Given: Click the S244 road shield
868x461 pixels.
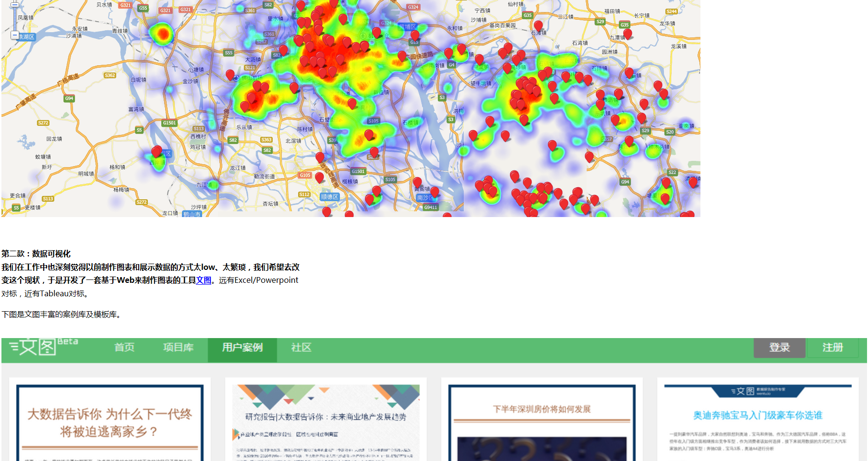Looking at the screenshot, I should [672, 12].
